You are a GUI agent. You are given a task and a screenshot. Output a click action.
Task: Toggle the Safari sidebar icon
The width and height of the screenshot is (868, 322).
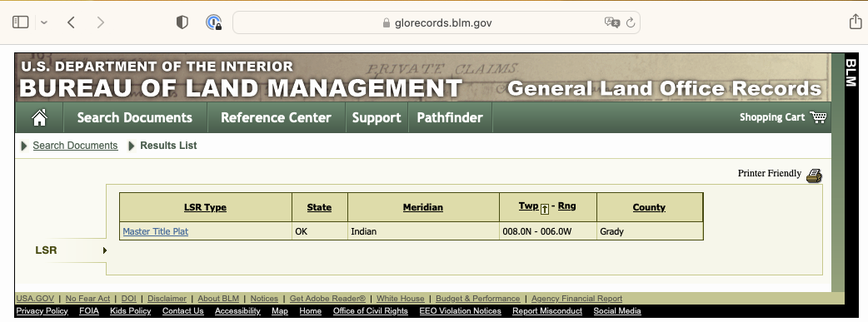coord(21,22)
